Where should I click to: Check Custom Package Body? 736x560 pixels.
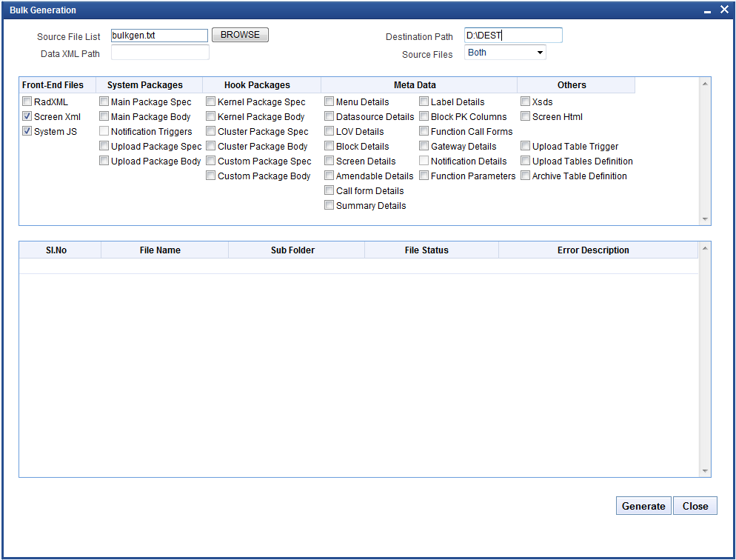click(x=211, y=176)
